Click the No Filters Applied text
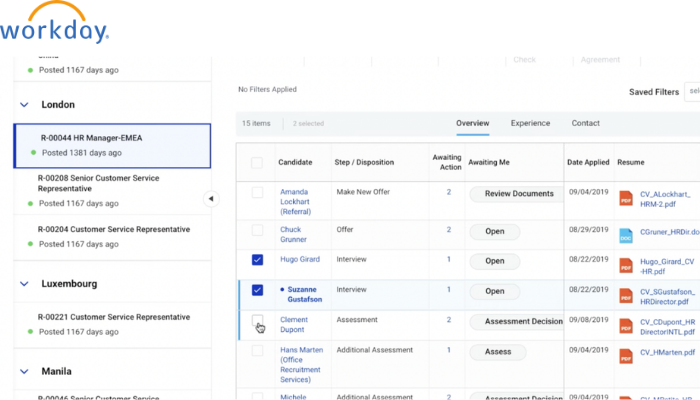700x400 pixels. click(267, 89)
